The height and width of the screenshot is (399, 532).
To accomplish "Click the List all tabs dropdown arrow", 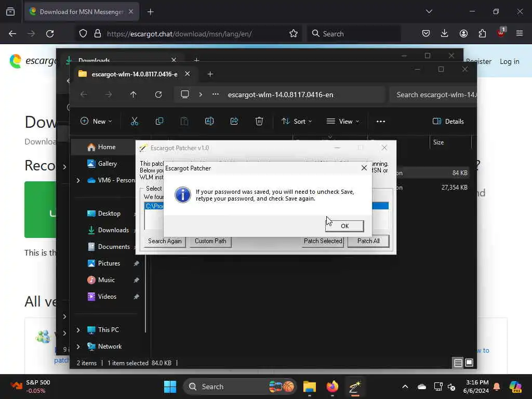I will (x=429, y=11).
